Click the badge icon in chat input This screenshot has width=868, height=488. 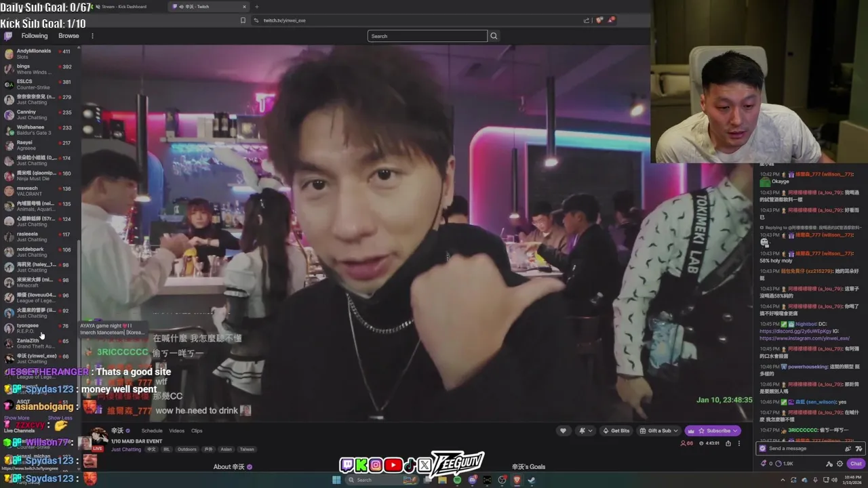(x=762, y=449)
